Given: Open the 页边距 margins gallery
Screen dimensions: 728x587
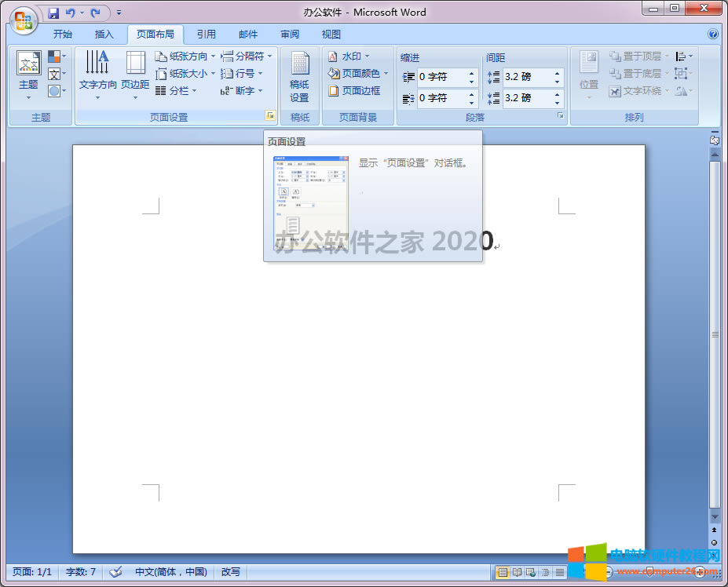Looking at the screenshot, I should [135, 75].
